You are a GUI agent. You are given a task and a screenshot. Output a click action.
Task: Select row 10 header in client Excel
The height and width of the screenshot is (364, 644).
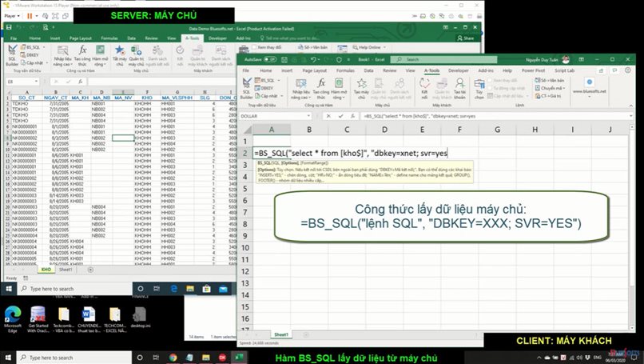[x=245, y=248]
